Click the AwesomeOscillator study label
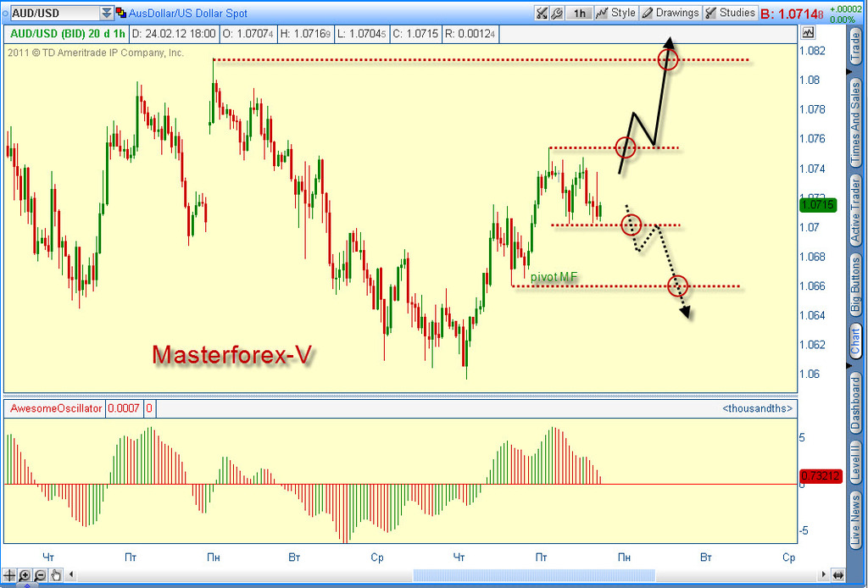 [56, 408]
